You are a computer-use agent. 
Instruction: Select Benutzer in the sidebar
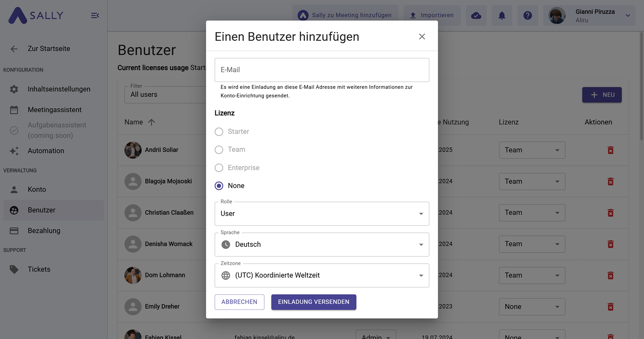(x=53, y=210)
